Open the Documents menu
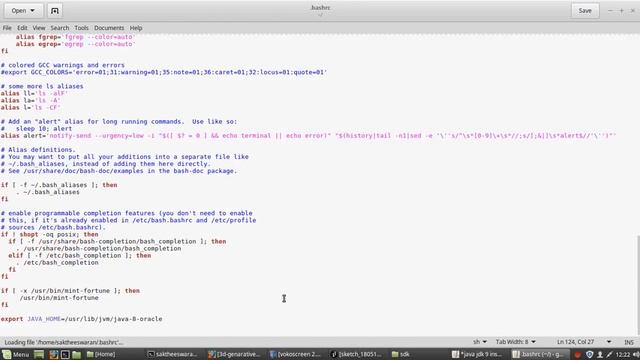This screenshot has width=640, height=360. [x=109, y=28]
